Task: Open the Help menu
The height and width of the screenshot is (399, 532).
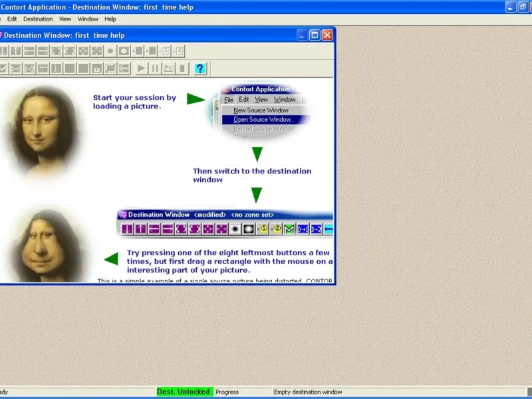Action: click(110, 19)
